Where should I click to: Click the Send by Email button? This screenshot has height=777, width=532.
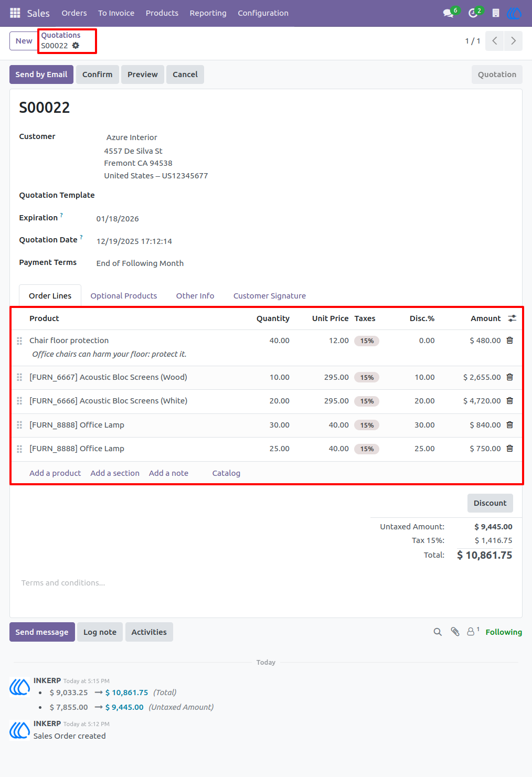(x=41, y=74)
